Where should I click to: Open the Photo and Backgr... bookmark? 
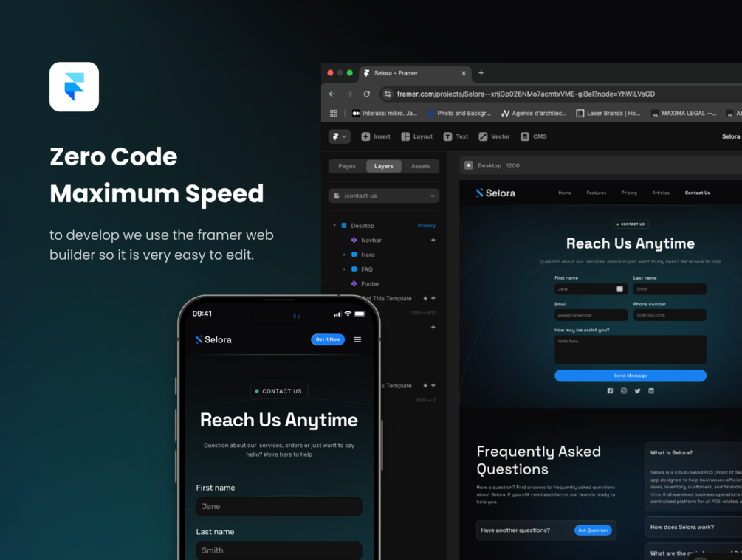tap(459, 114)
